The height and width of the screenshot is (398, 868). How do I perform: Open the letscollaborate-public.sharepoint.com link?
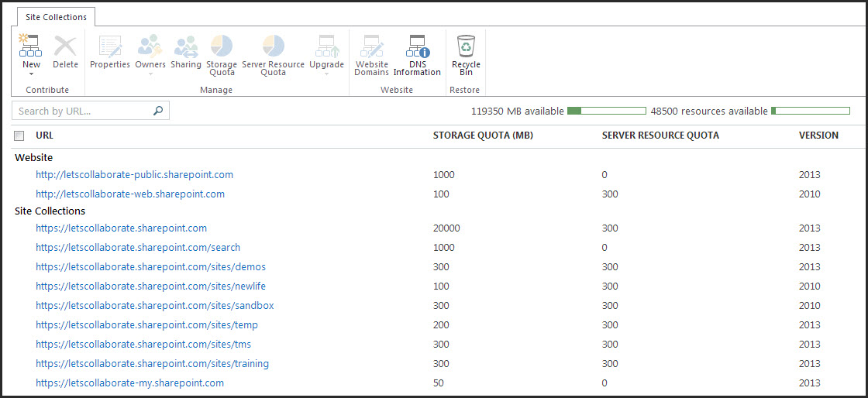[134, 175]
